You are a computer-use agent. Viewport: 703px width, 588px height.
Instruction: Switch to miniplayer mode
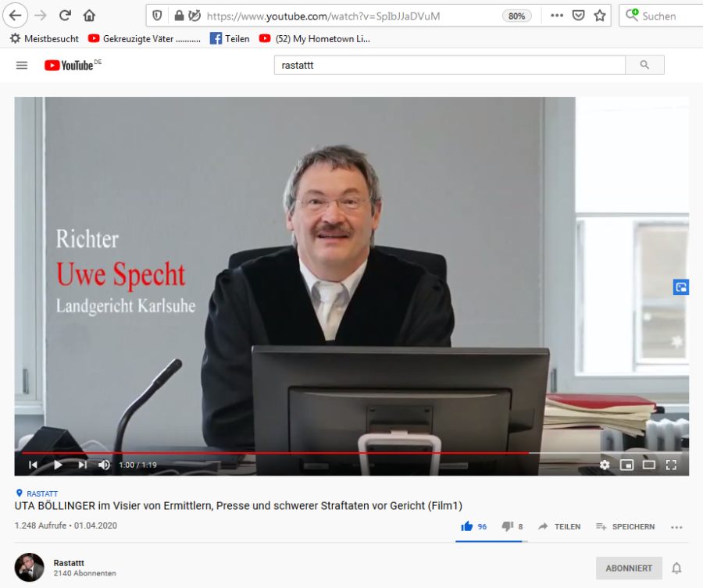[x=626, y=465]
